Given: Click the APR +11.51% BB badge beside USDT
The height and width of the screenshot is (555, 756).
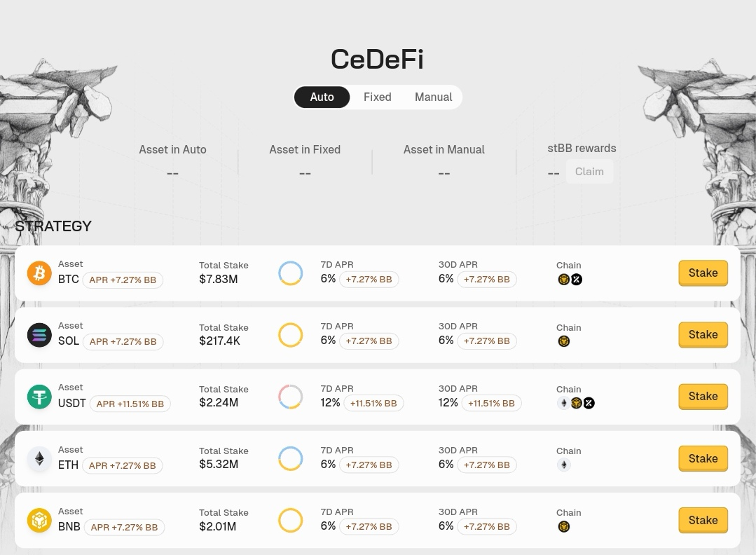Looking at the screenshot, I should point(130,404).
